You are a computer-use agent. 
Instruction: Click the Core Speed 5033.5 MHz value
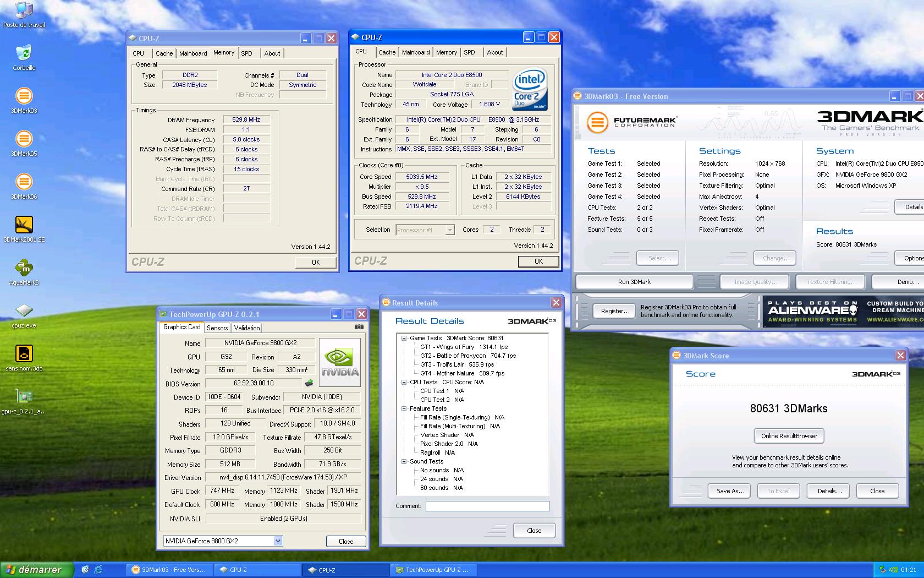coord(422,177)
